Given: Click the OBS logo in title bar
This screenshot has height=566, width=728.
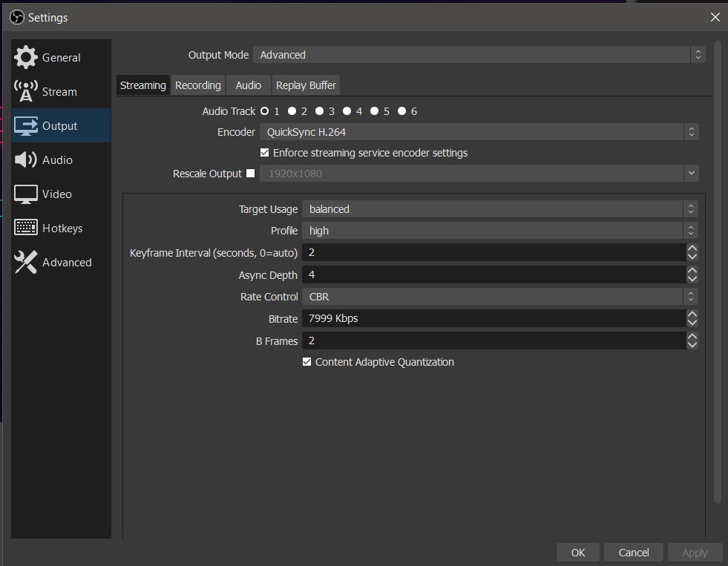Looking at the screenshot, I should [17, 18].
